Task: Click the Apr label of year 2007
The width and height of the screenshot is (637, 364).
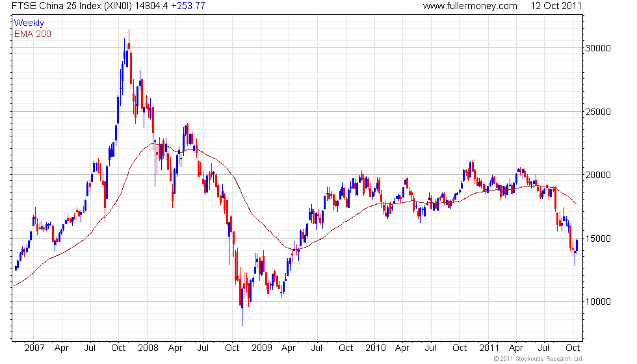Action: pos(62,348)
